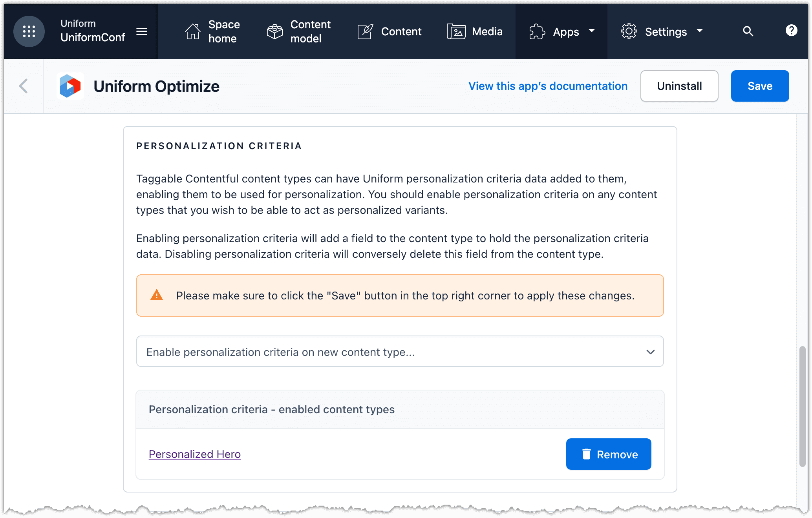Screen dimensions: 812x518
Task: Open Media using the image folder icon
Action: (x=455, y=31)
